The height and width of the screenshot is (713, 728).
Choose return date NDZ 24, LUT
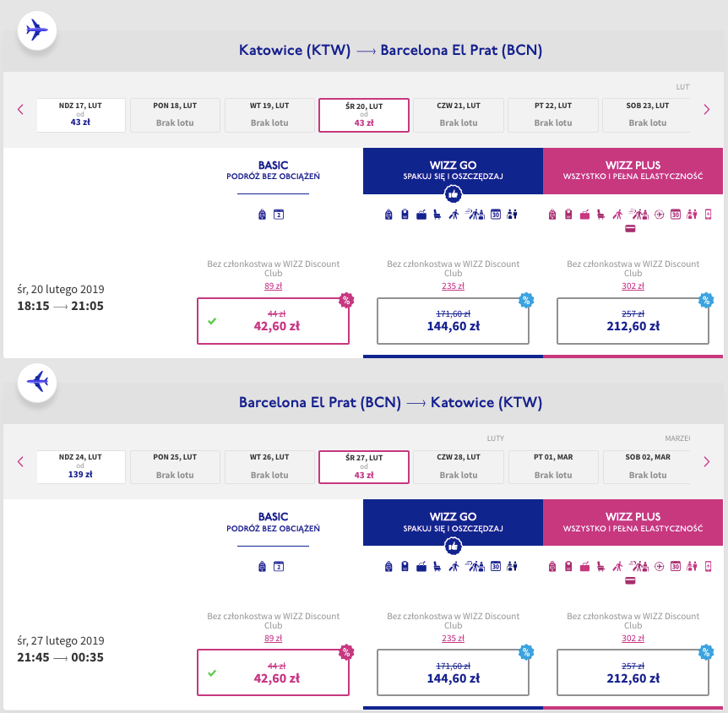click(x=81, y=467)
